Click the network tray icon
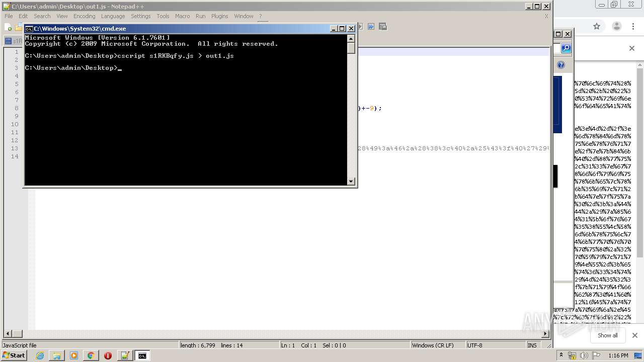The image size is (644, 362). point(572,355)
